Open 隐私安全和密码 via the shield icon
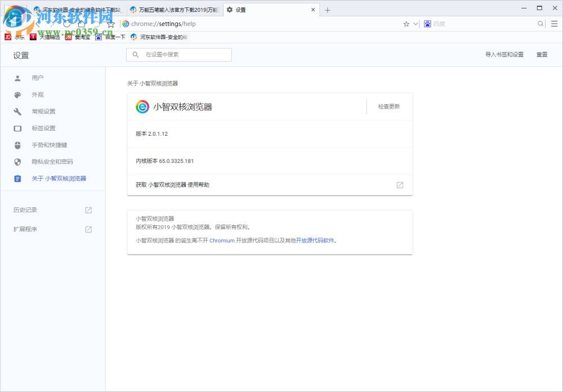Screen dimensions: 563x392 coord(17,162)
